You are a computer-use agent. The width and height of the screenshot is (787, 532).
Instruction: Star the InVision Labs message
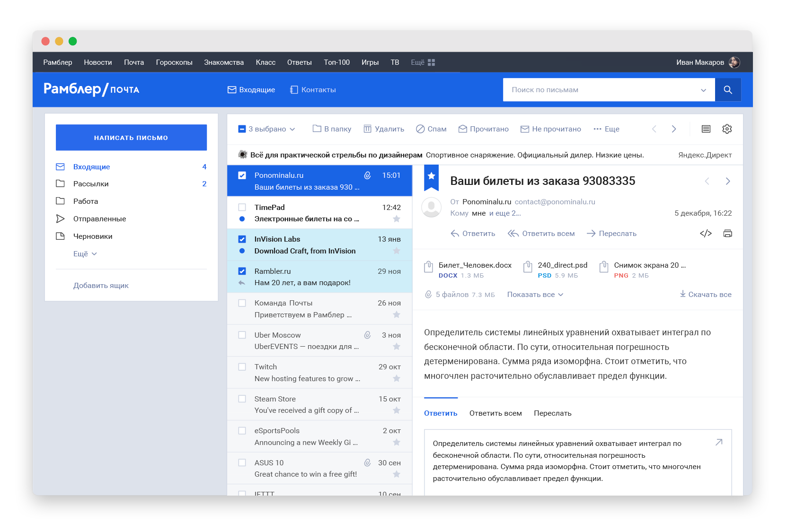point(397,251)
